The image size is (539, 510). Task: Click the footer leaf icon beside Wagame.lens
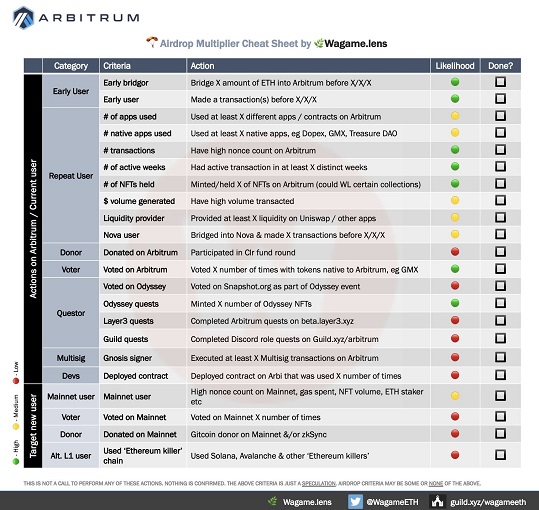[x=272, y=501]
